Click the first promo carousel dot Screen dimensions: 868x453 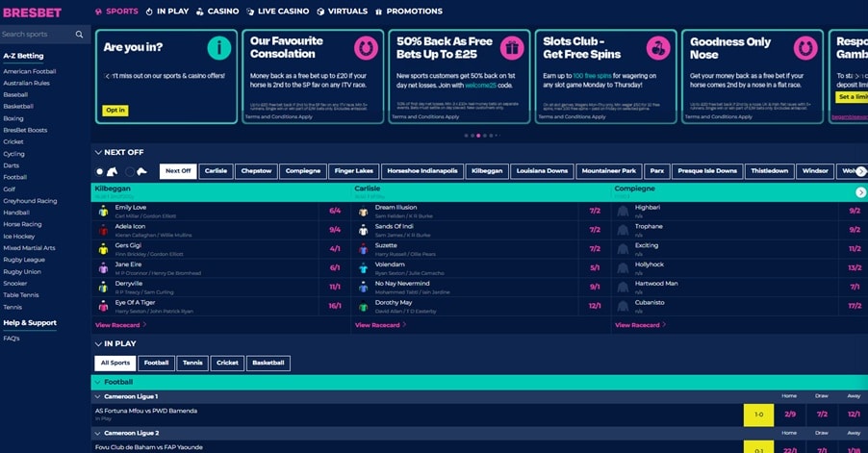click(x=466, y=136)
